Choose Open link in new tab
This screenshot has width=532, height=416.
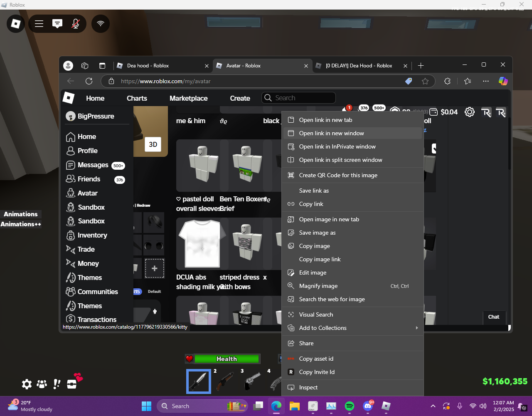[x=352, y=120]
